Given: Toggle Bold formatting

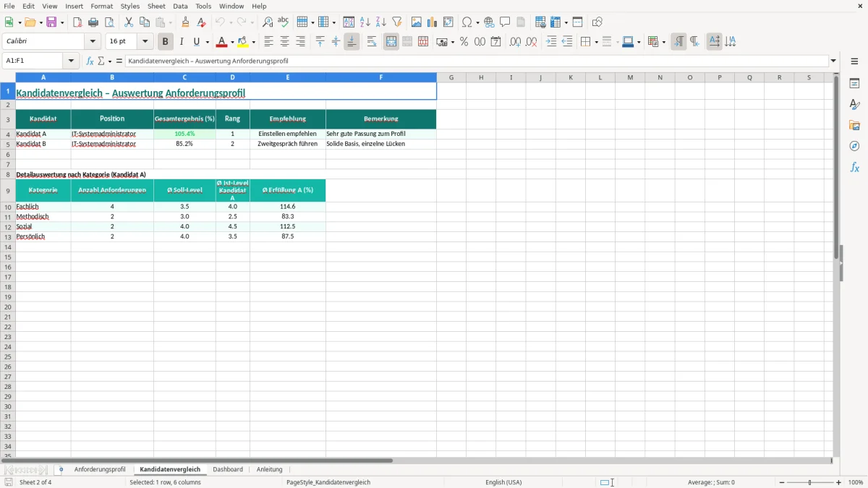Looking at the screenshot, I should [x=166, y=42].
